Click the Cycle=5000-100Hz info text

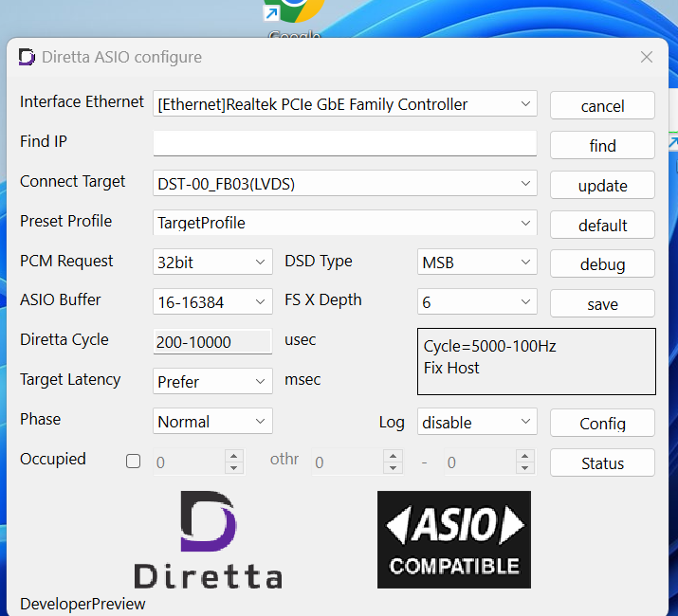point(489,346)
